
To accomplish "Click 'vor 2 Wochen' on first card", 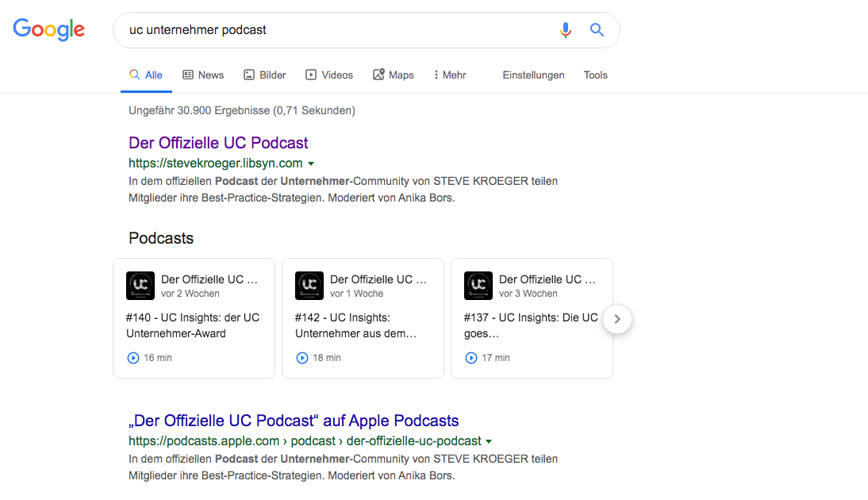I will 190,294.
